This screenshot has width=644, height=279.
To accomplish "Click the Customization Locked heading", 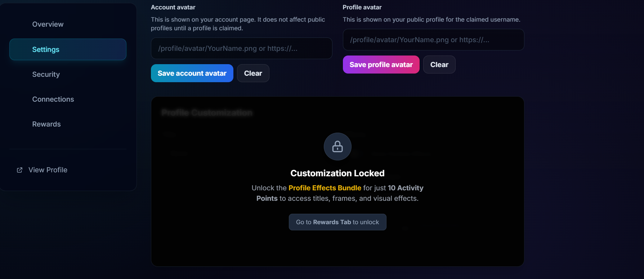I will [x=337, y=173].
